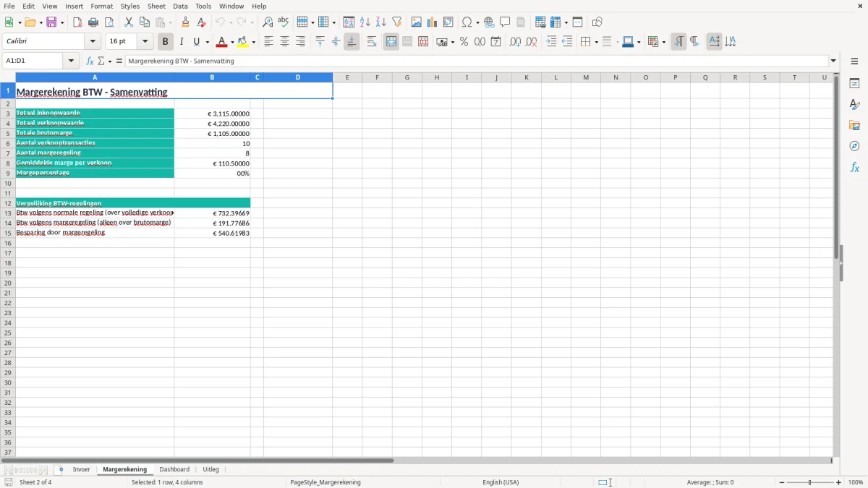The width and height of the screenshot is (868, 488).
Task: Open the Function Wizard fx icon
Action: click(x=90, y=61)
